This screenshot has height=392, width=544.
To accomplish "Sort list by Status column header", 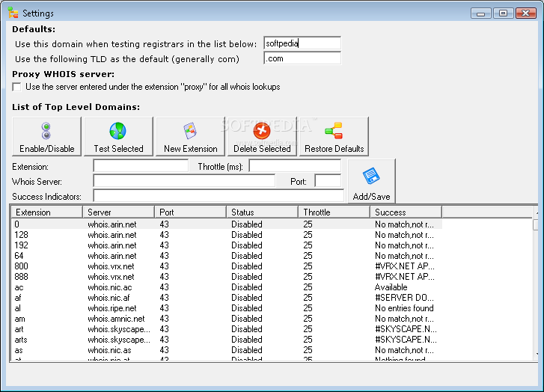I will 263,212.
